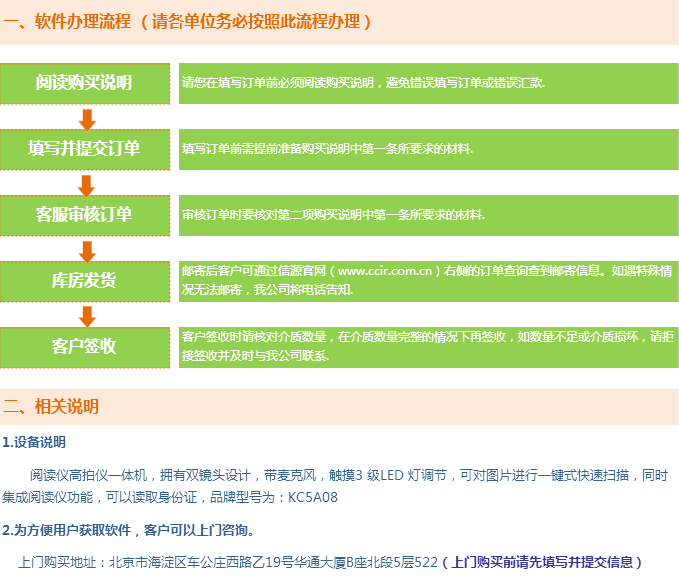Click the 一、软件办理流程 section header
The image size is (679, 578).
(188, 22)
